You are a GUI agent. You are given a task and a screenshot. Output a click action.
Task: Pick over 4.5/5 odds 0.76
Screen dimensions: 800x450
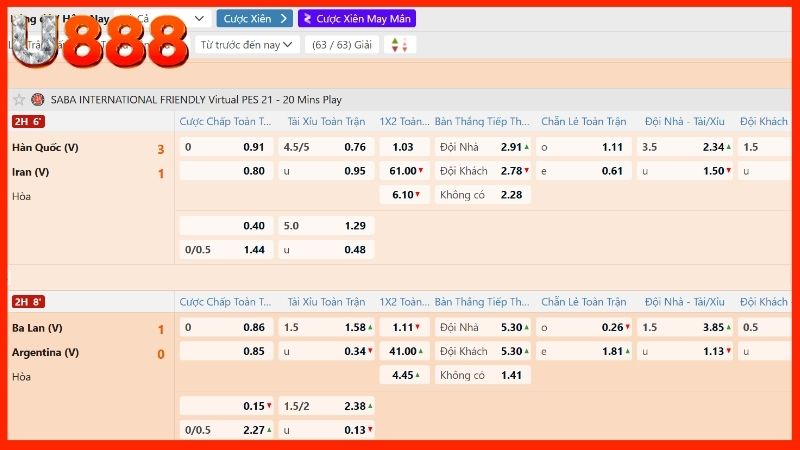(x=327, y=147)
